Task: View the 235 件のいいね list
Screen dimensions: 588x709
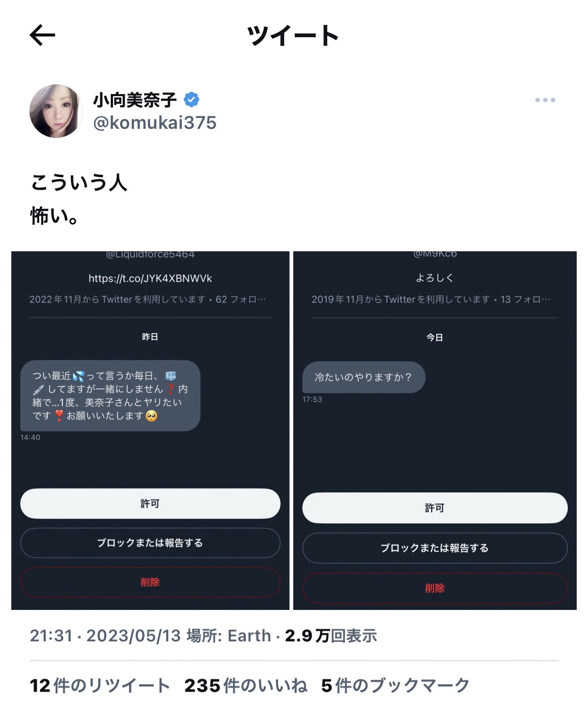Action: 246,686
